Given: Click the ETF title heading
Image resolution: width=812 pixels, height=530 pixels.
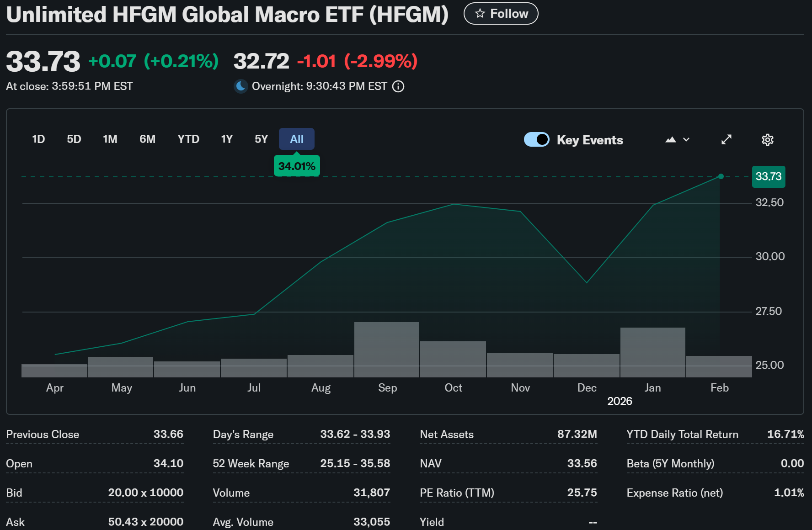Looking at the screenshot, I should (x=227, y=15).
